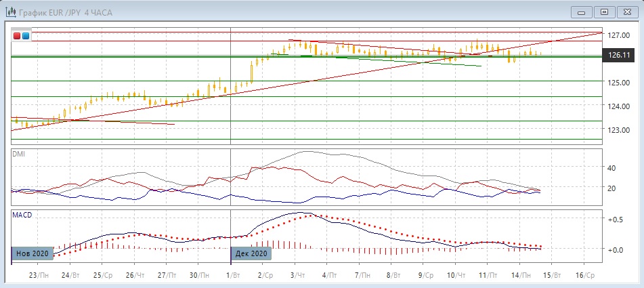Click the current price label 126.11
The height and width of the screenshot is (288, 644).
pyautogui.click(x=620, y=56)
